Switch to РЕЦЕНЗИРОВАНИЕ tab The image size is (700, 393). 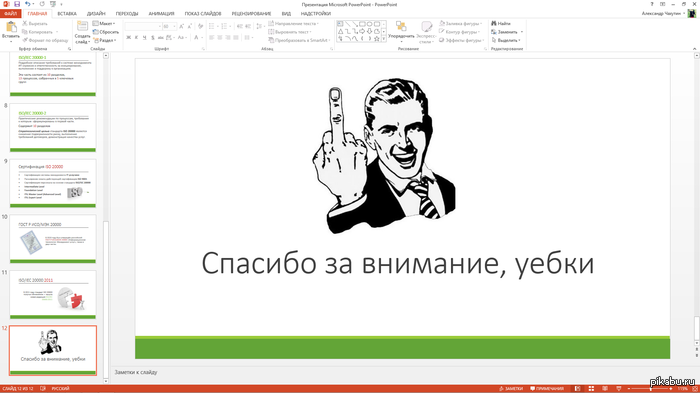(x=251, y=13)
